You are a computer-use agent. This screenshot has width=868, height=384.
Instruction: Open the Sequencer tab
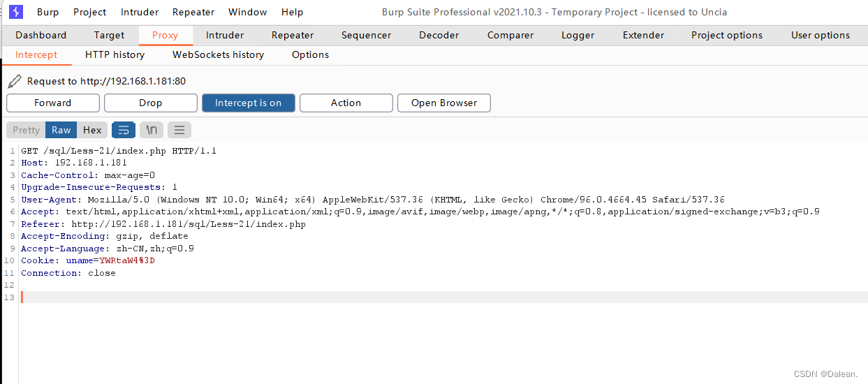(x=367, y=35)
